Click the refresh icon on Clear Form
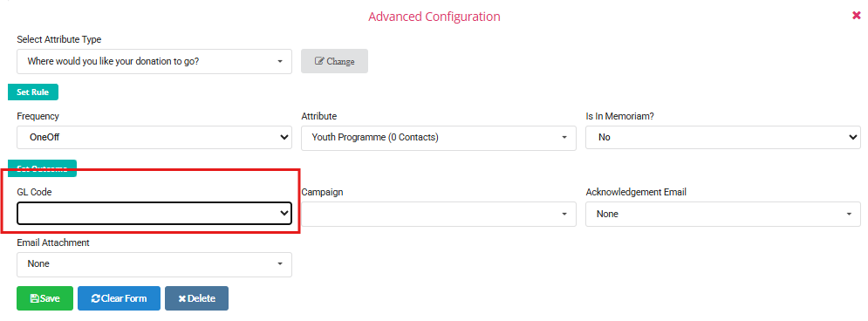The image size is (868, 321). tap(95, 298)
